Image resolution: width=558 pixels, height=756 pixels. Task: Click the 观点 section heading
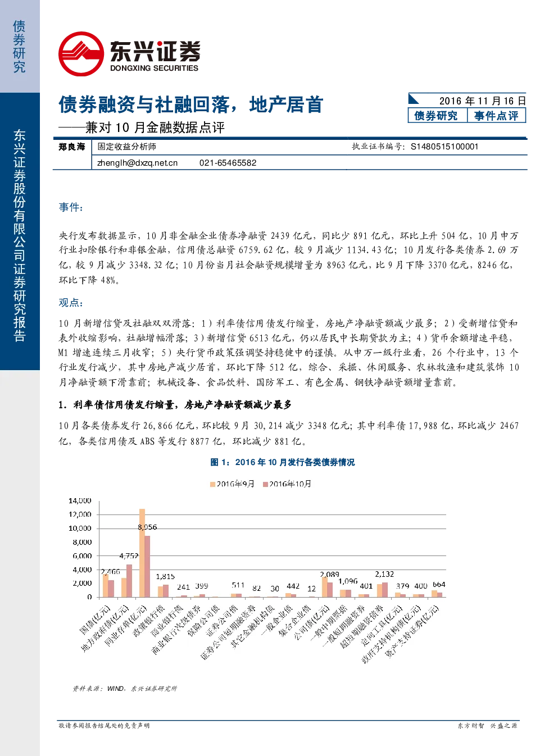[71, 302]
